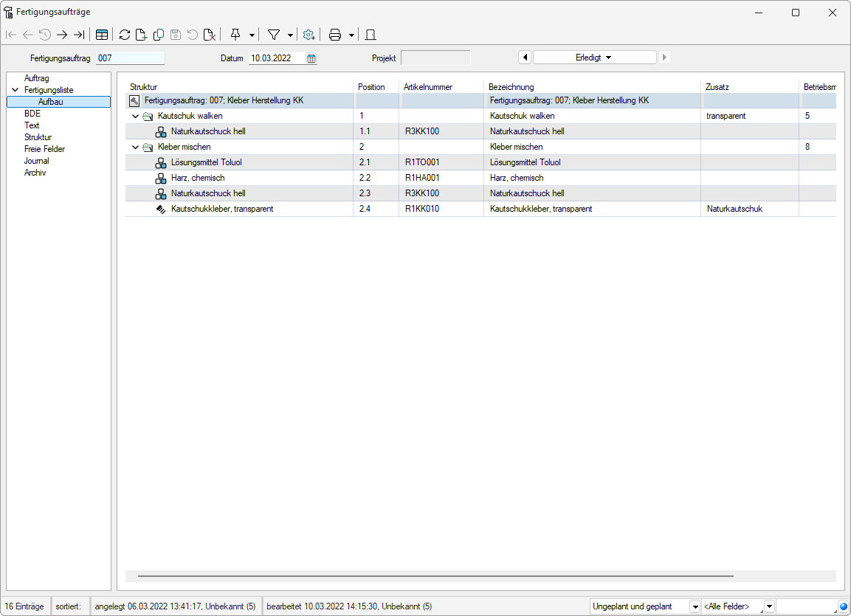Select Aufbau in the sidebar tree
The height and width of the screenshot is (616, 851).
(58, 102)
